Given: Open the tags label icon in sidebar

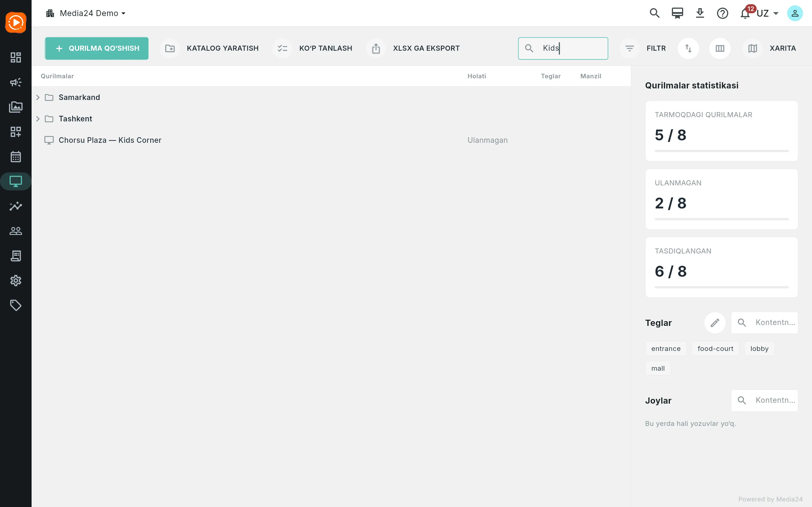Looking at the screenshot, I should 16,305.
